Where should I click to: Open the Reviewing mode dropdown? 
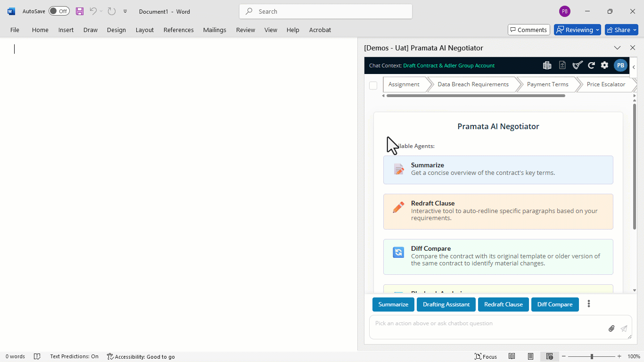click(x=578, y=30)
